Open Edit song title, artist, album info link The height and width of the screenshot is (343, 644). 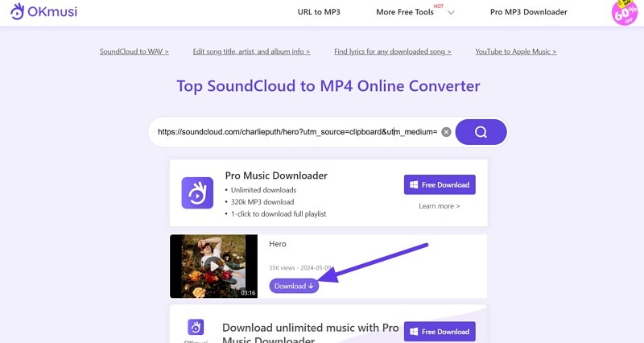pyautogui.click(x=251, y=52)
